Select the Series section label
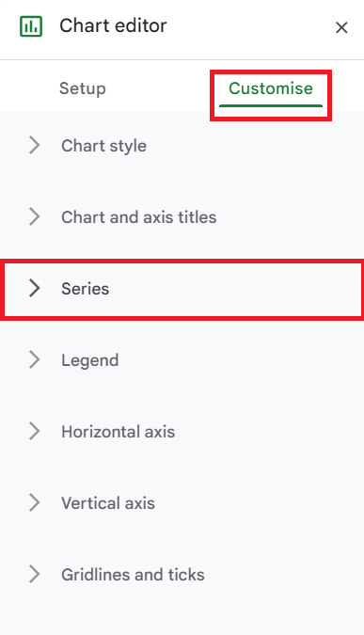 click(85, 289)
